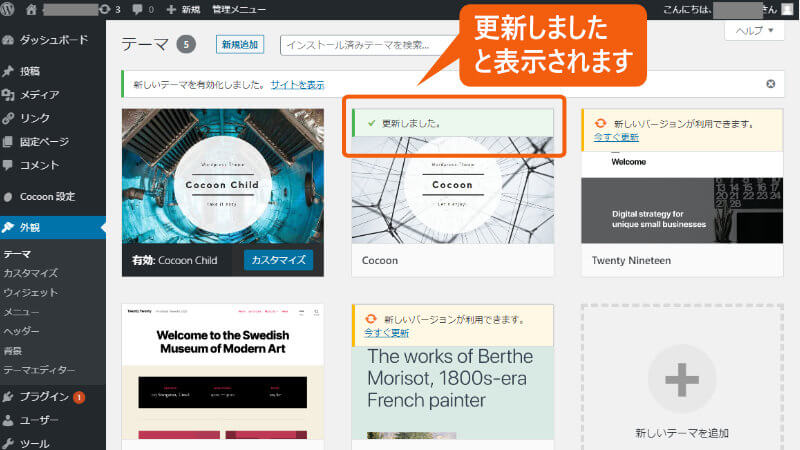Viewport: 800px width, 450px height.
Task: Click the plus icon to add new theme
Action: coord(682,379)
